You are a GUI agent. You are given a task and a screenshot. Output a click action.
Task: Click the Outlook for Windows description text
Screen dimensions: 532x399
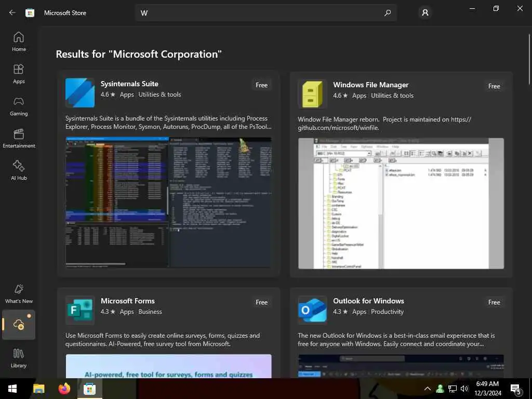click(x=396, y=340)
